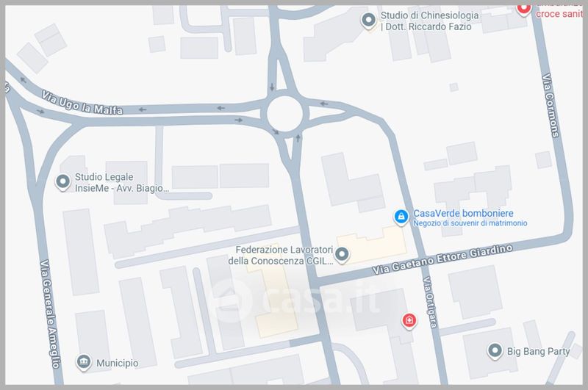Open the red medical pin near Via Ortigara
The width and height of the screenshot is (588, 390).
[x=409, y=322]
